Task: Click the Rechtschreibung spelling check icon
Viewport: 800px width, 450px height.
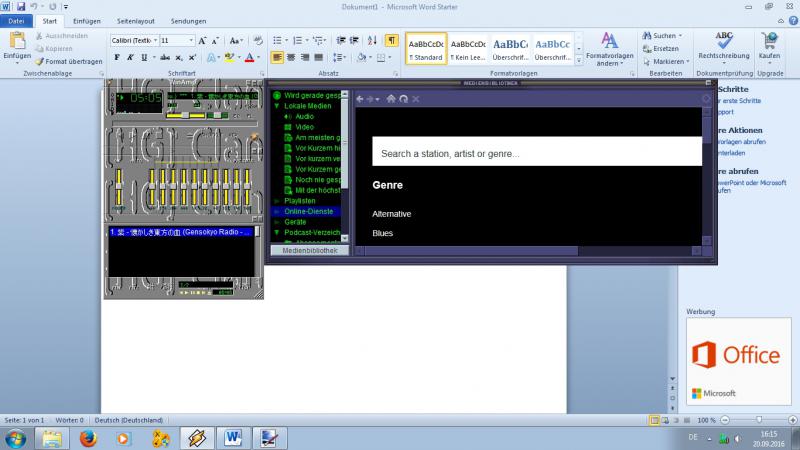Action: coord(723,40)
